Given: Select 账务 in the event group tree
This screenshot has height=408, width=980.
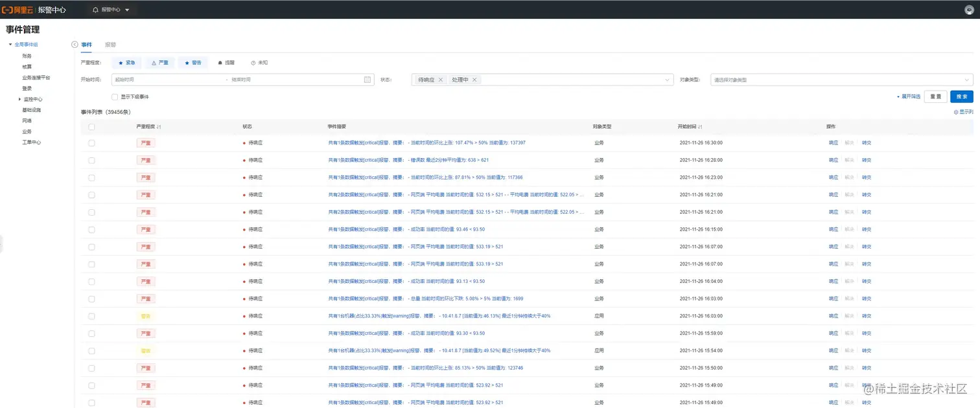Looking at the screenshot, I should point(27,56).
